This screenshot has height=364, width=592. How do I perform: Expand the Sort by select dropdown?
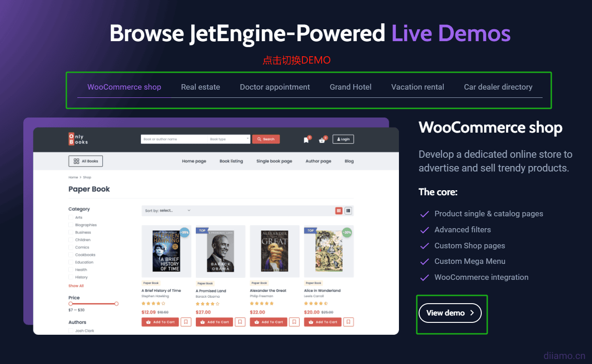(x=167, y=211)
